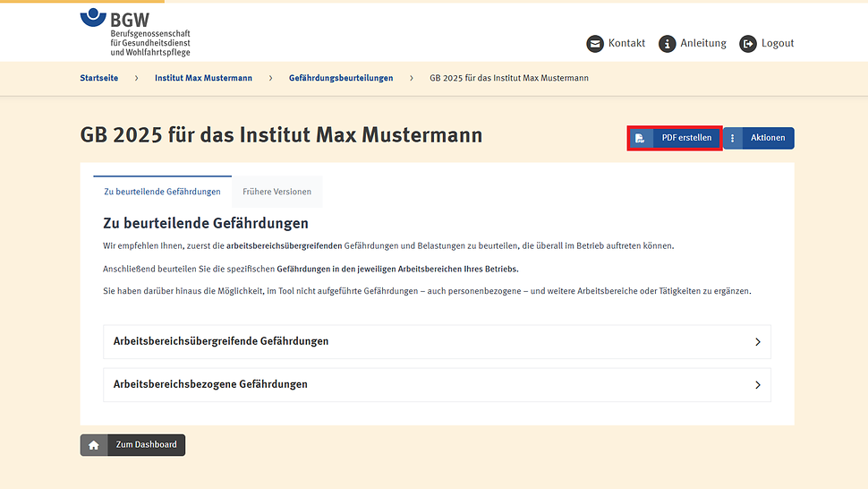Click the Logout arrow icon
This screenshot has width=868, height=489.
pyautogui.click(x=747, y=44)
